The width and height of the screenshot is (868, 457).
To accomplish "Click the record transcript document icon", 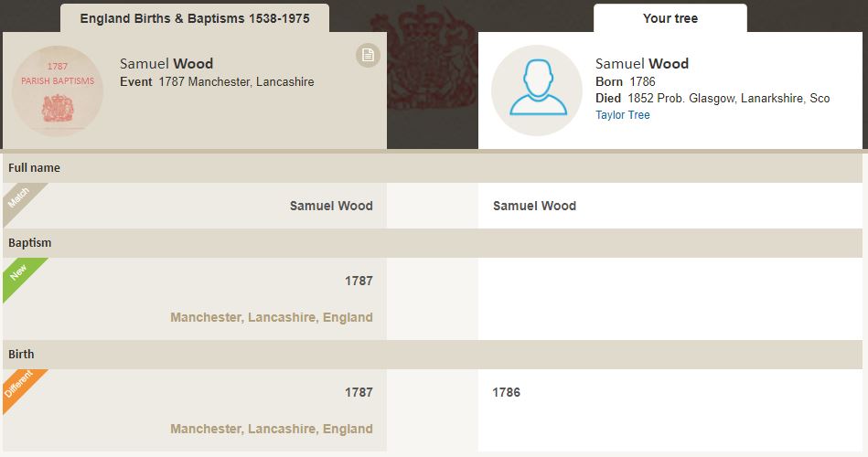I will [x=367, y=56].
